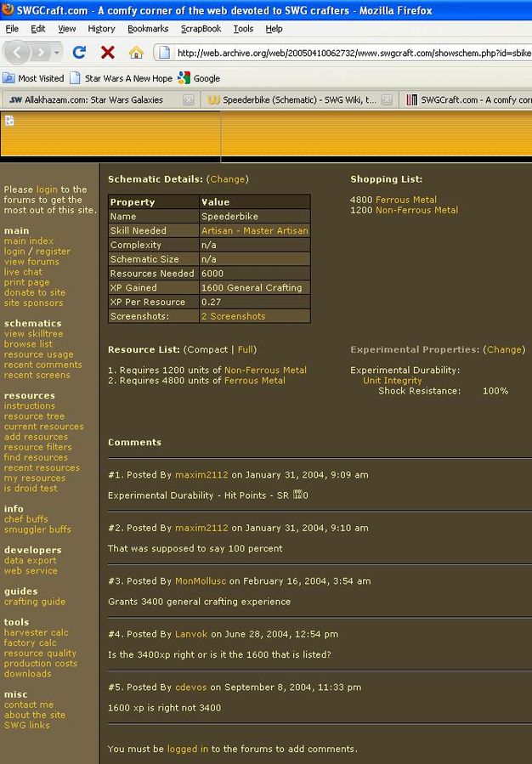Open the Most Visited bookmarks folder
This screenshot has height=764, width=532.
point(33,78)
